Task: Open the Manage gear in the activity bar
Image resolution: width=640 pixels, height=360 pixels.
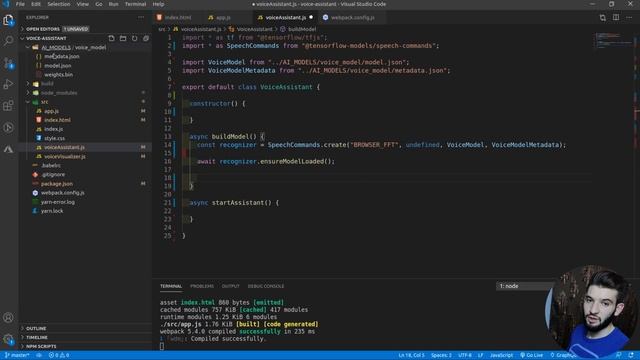Action: click(8, 339)
